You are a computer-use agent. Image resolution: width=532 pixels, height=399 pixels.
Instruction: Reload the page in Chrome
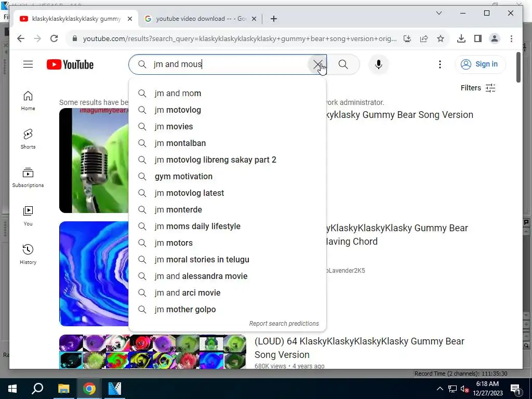tap(54, 38)
